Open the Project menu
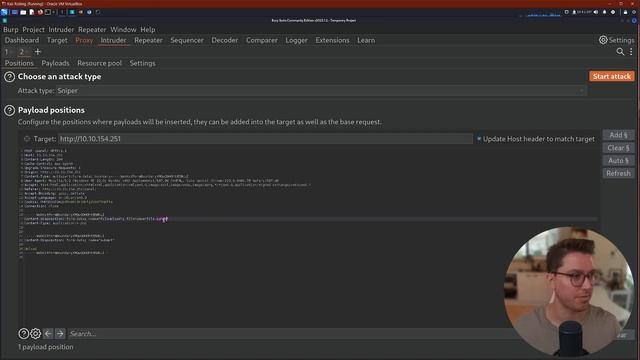This screenshot has height=360, width=640. (x=33, y=29)
